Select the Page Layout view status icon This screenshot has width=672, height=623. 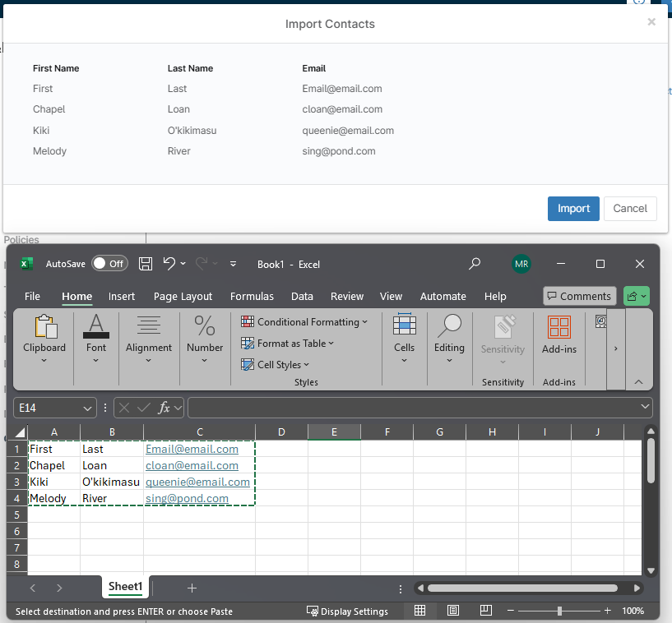tap(453, 611)
